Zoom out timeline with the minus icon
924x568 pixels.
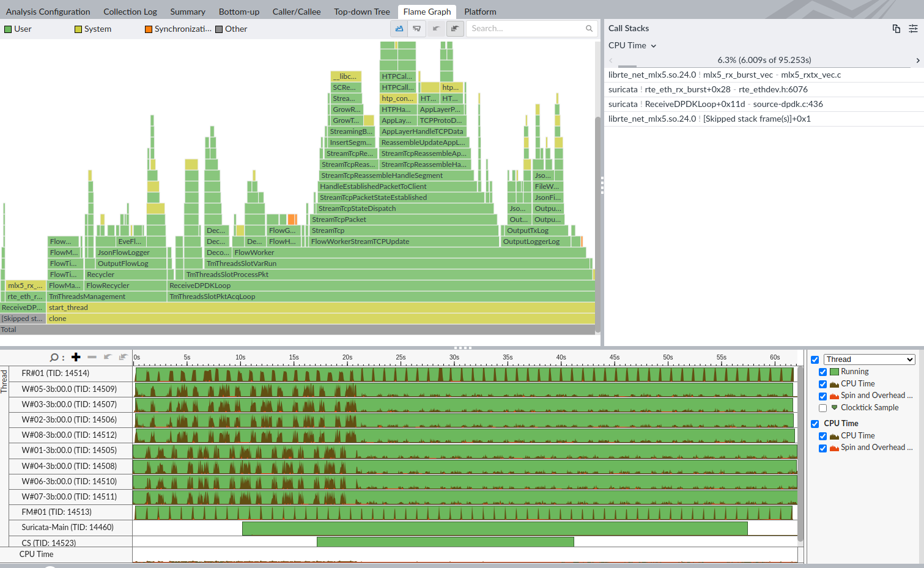(x=92, y=357)
